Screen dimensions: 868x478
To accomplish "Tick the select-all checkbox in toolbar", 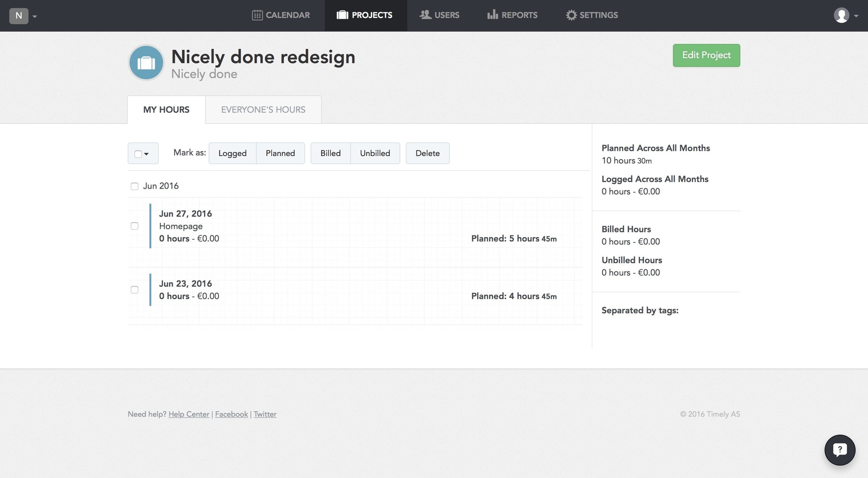I will click(138, 154).
